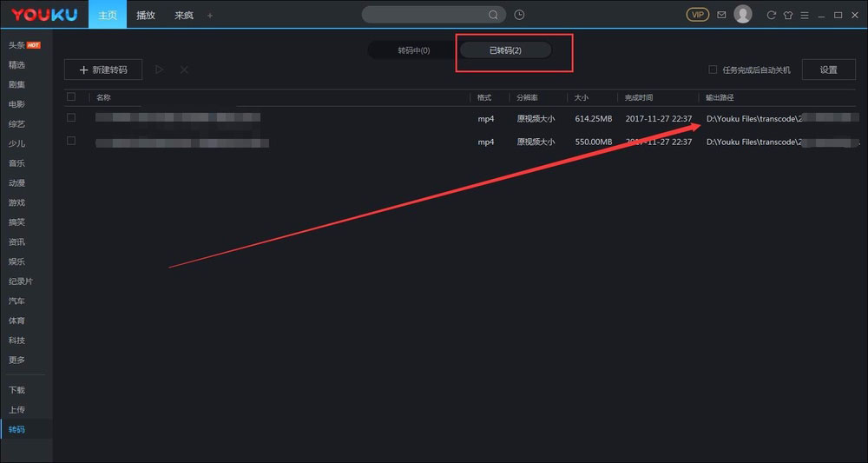Open the 已转码(2) tab
The height and width of the screenshot is (463, 868).
click(505, 50)
